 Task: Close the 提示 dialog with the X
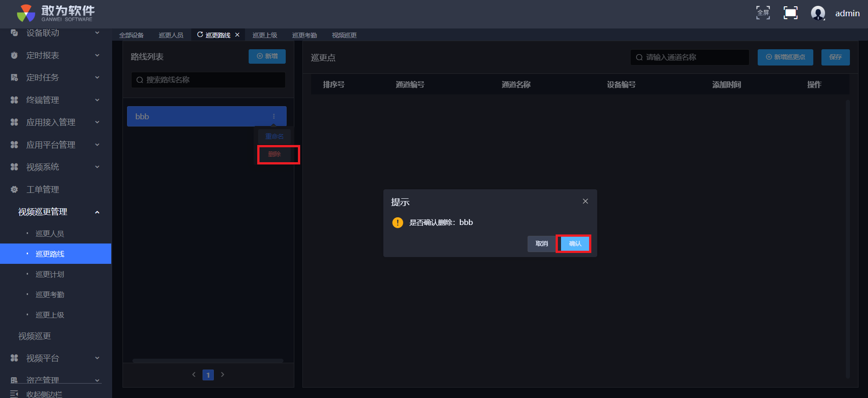(x=585, y=201)
